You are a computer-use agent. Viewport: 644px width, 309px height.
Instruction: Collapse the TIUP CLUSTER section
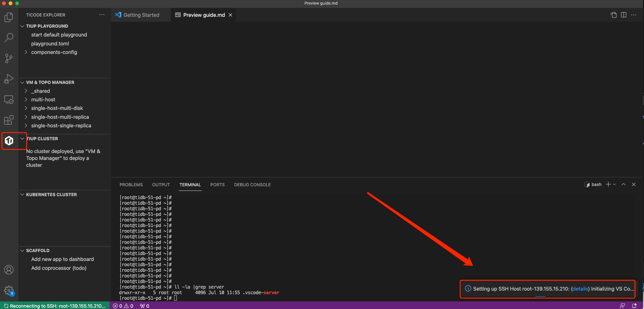click(22, 139)
